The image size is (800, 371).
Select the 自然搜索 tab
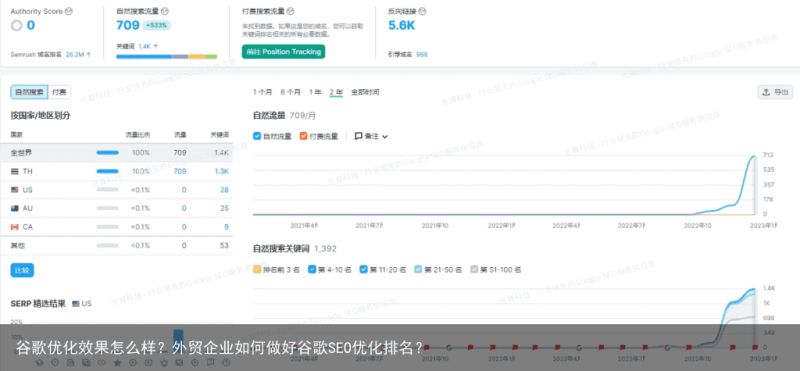click(29, 92)
